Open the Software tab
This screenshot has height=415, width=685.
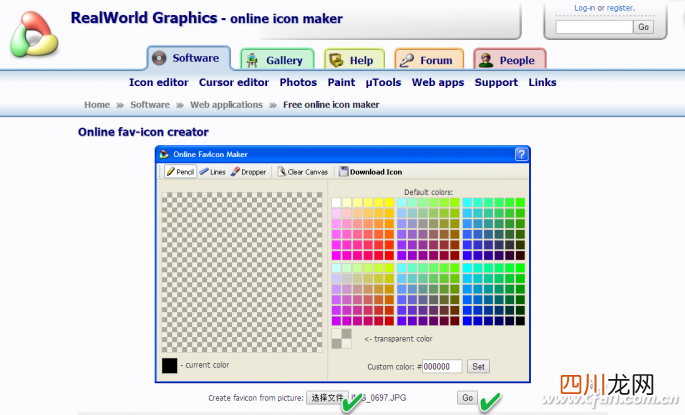click(189, 58)
